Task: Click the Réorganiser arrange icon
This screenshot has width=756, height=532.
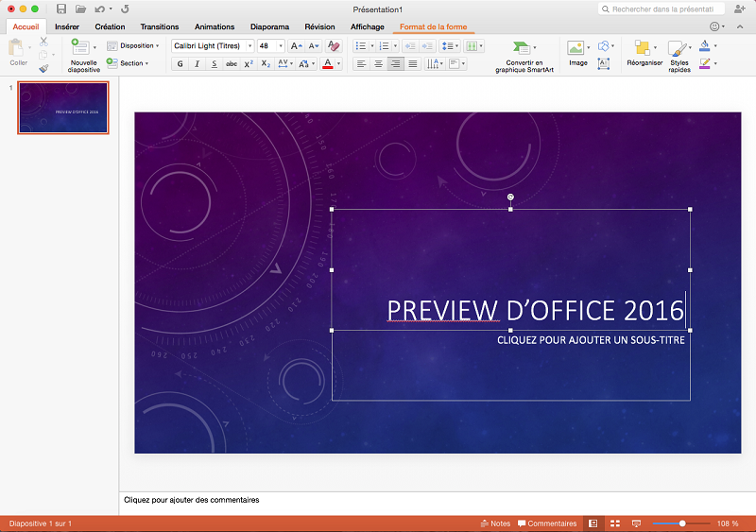Action: click(x=642, y=48)
